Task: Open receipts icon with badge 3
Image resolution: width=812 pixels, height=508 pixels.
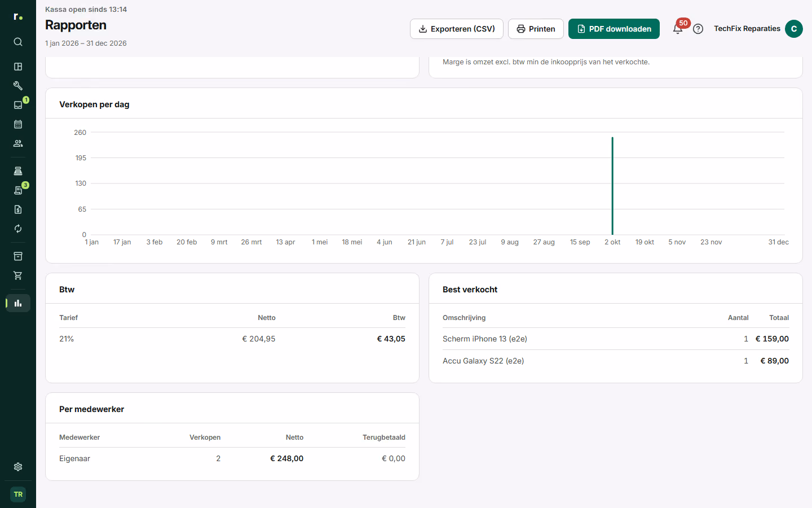Action: (x=18, y=190)
